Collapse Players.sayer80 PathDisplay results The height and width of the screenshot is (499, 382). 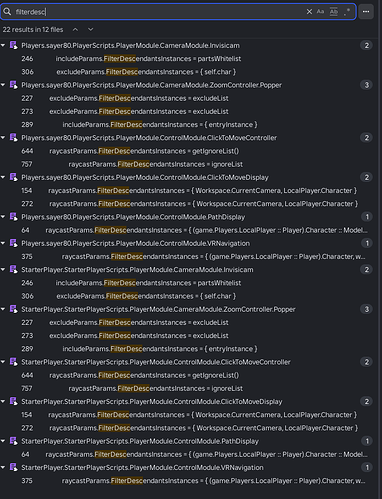3,217
